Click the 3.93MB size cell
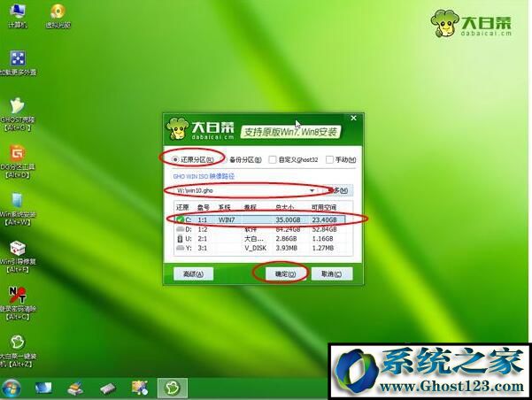The image size is (532, 400). [x=286, y=248]
